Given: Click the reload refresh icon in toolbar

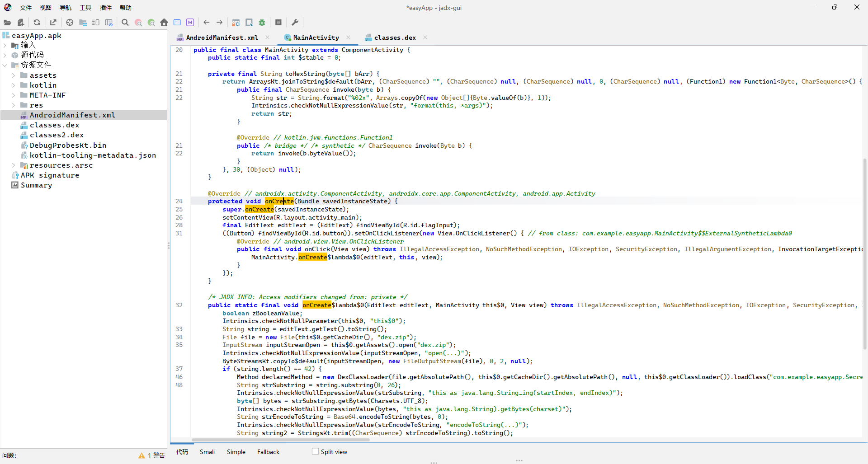Looking at the screenshot, I should tap(37, 23).
